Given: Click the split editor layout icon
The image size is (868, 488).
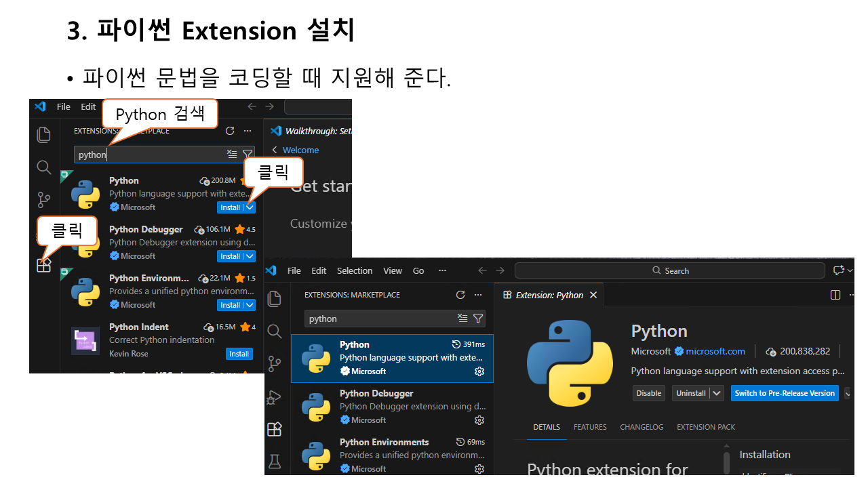Looking at the screenshot, I should (835, 295).
